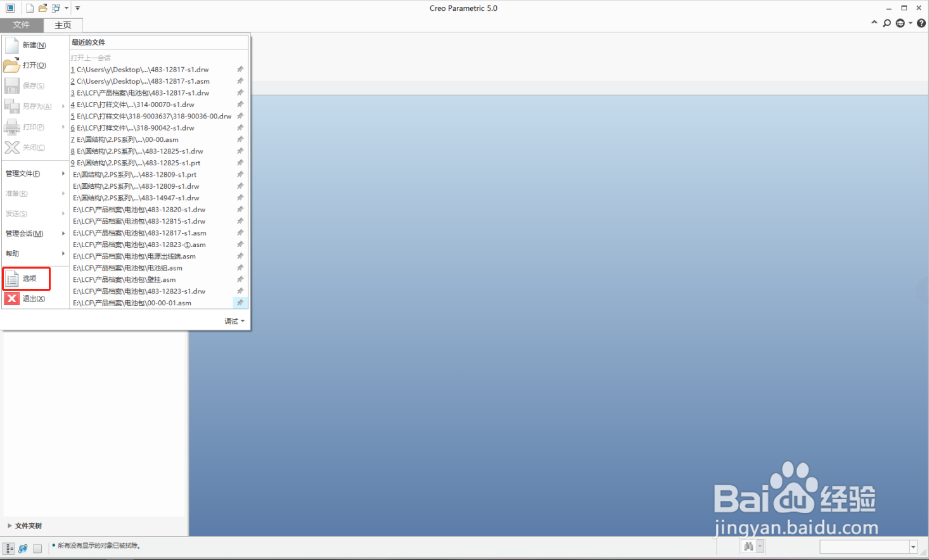Open recent file 电池包\00-00-01.asm

[132, 303]
